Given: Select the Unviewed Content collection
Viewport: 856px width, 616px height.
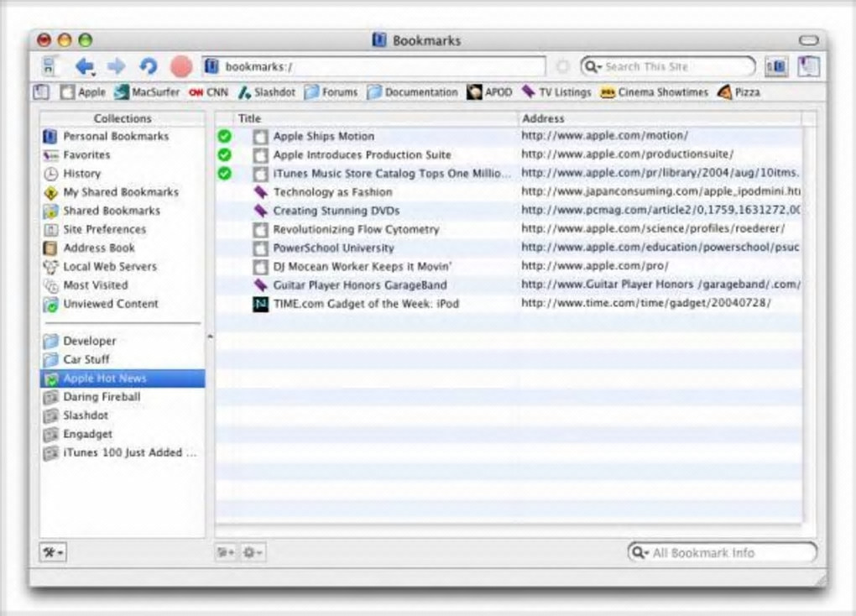Looking at the screenshot, I should click(x=123, y=304).
